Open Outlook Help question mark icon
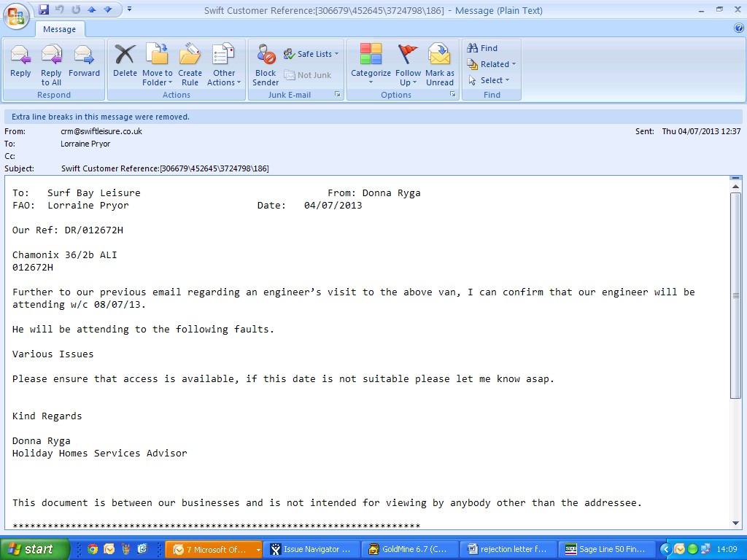 739,28
